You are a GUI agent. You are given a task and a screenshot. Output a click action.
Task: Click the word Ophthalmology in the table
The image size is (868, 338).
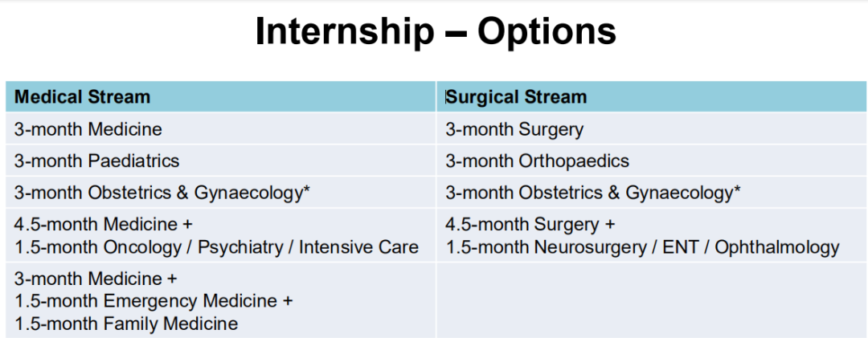pyautogui.click(x=778, y=247)
